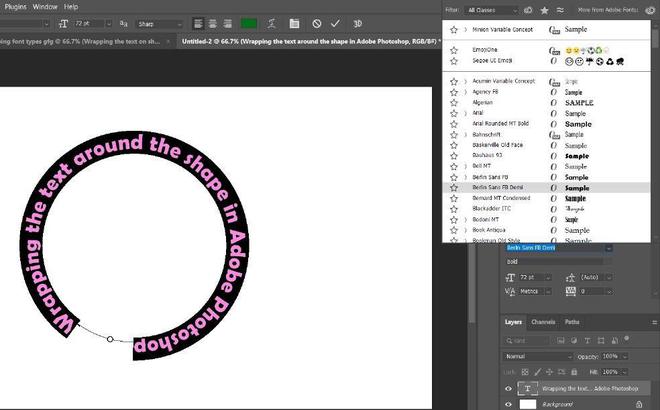
Task: Click the green text color swatch
Action: tap(248, 22)
